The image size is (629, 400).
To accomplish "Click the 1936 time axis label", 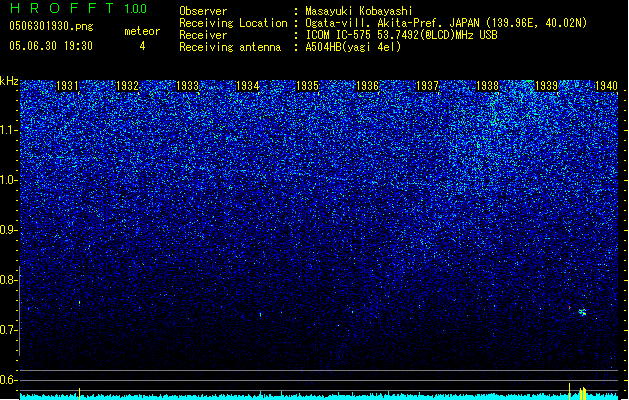I will point(367,86).
